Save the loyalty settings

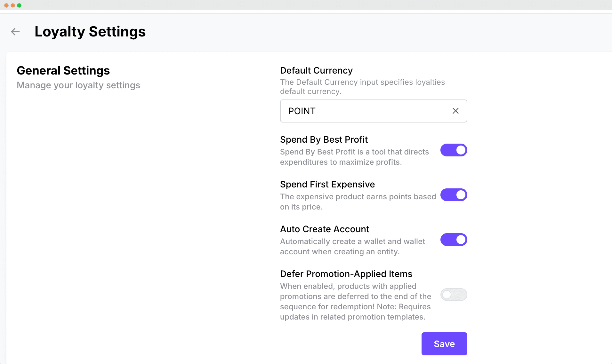tap(444, 344)
